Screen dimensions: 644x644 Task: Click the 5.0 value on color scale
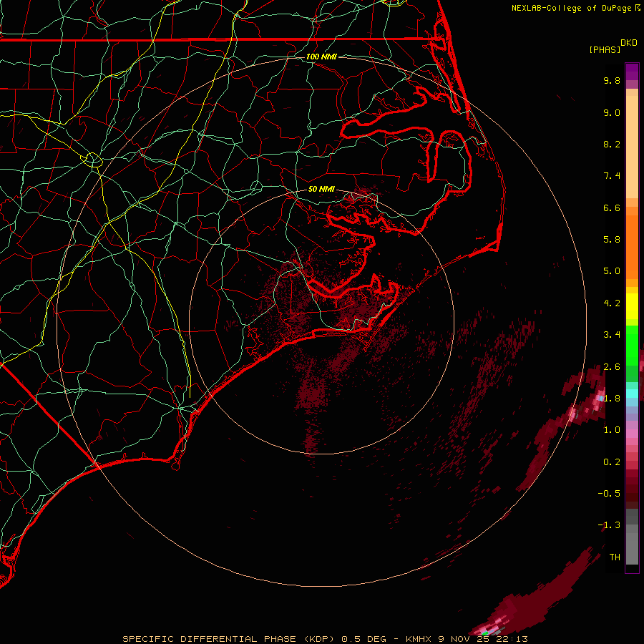pyautogui.click(x=612, y=271)
